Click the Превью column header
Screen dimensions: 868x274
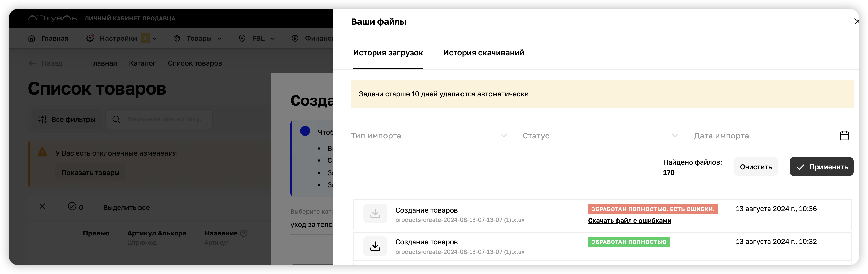[96, 233]
